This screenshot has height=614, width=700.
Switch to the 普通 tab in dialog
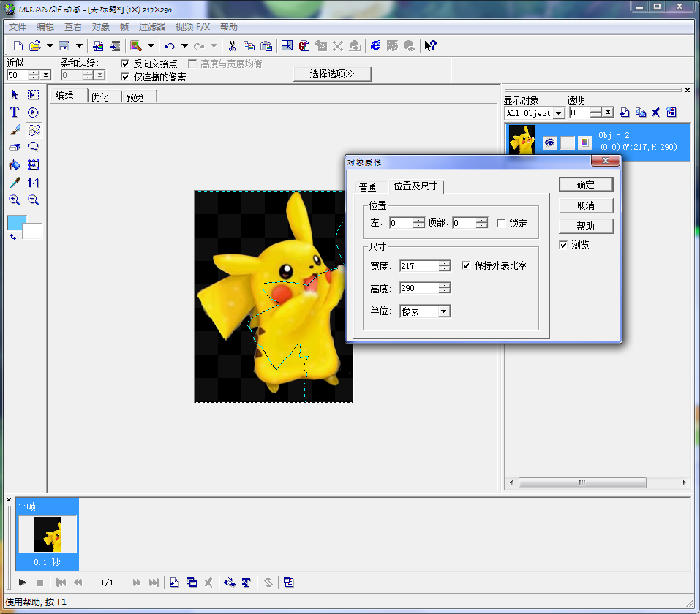coord(367,187)
